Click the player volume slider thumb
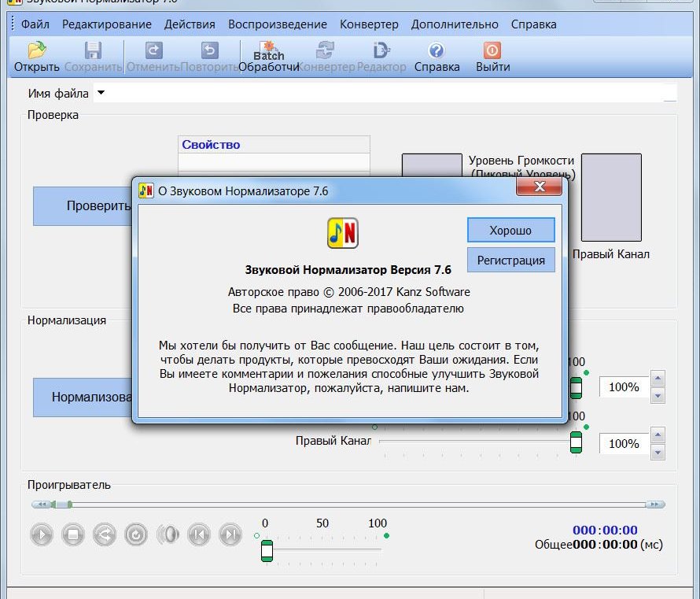 (x=267, y=551)
